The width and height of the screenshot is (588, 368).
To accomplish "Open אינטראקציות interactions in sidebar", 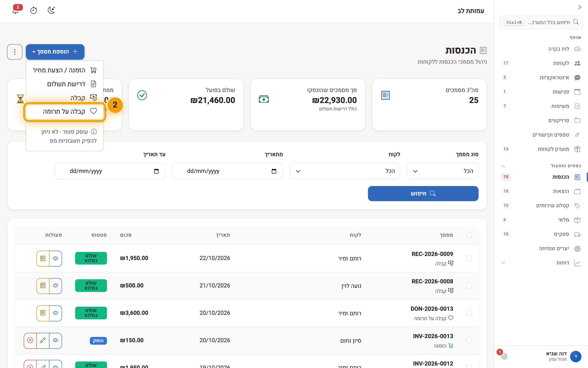I will click(541, 78).
